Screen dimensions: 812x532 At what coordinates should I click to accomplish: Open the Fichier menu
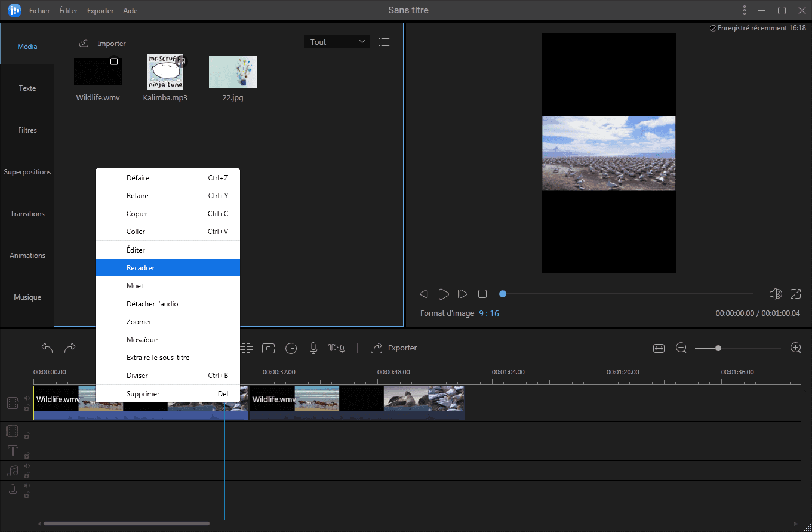point(39,11)
